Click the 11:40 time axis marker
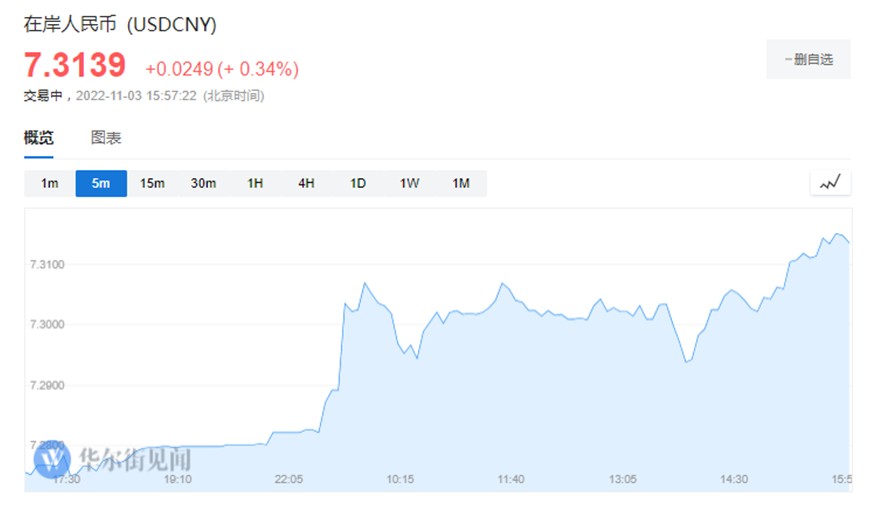The image size is (869, 505). [511, 480]
